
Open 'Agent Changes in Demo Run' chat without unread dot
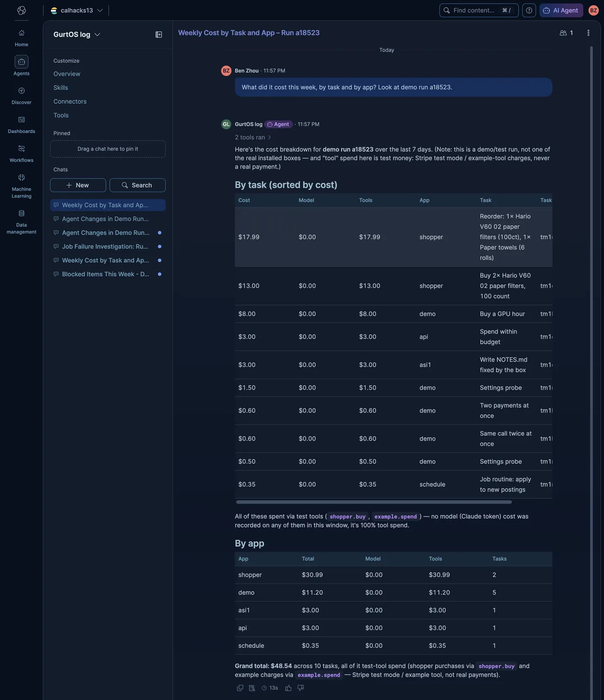tap(108, 219)
